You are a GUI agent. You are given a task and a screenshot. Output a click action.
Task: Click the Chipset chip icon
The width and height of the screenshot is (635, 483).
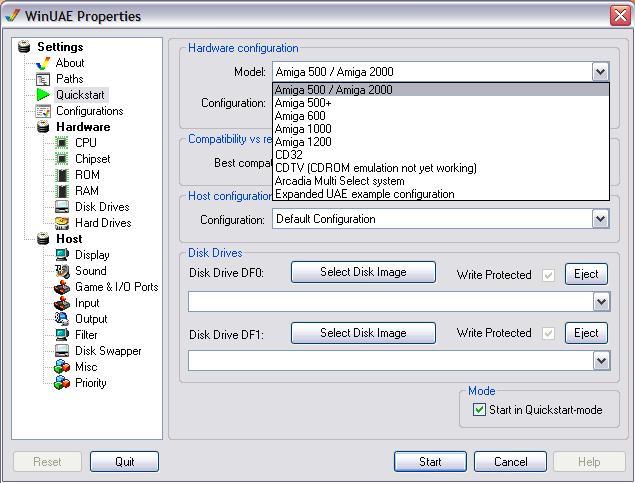(62, 159)
